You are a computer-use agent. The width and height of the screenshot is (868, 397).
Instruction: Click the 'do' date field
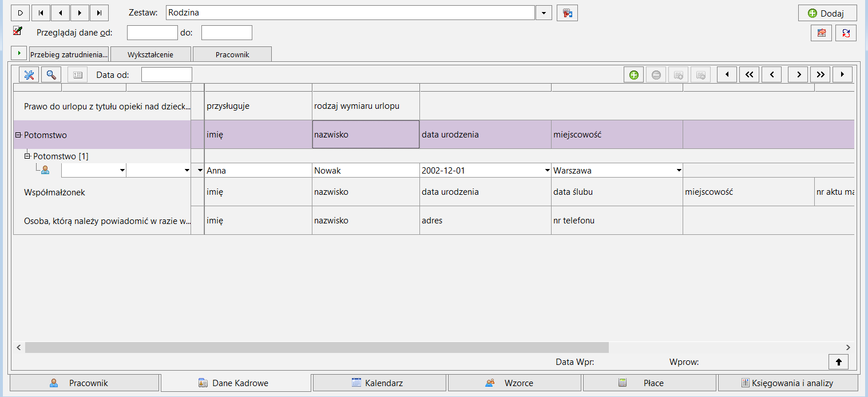tap(227, 33)
